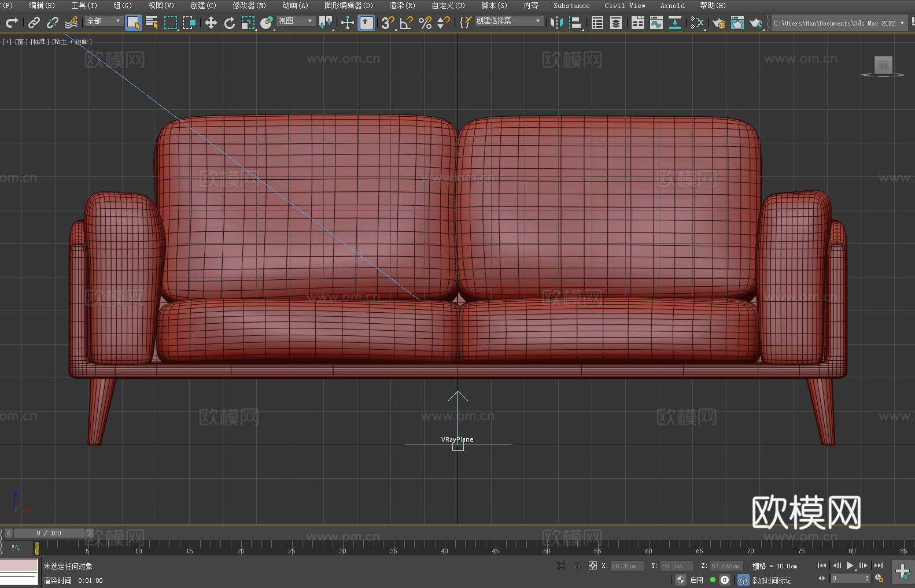Click the Select by Name icon
Image resolution: width=915 pixels, height=588 pixels.
click(152, 23)
